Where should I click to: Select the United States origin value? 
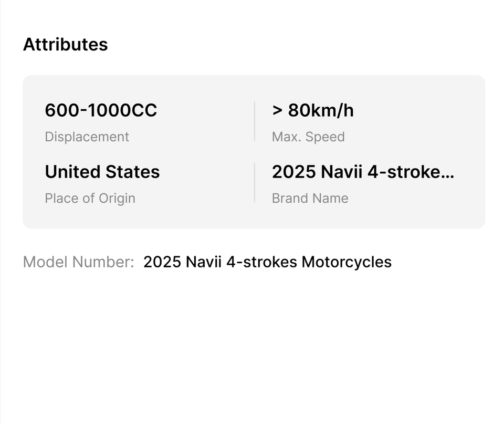[102, 172]
